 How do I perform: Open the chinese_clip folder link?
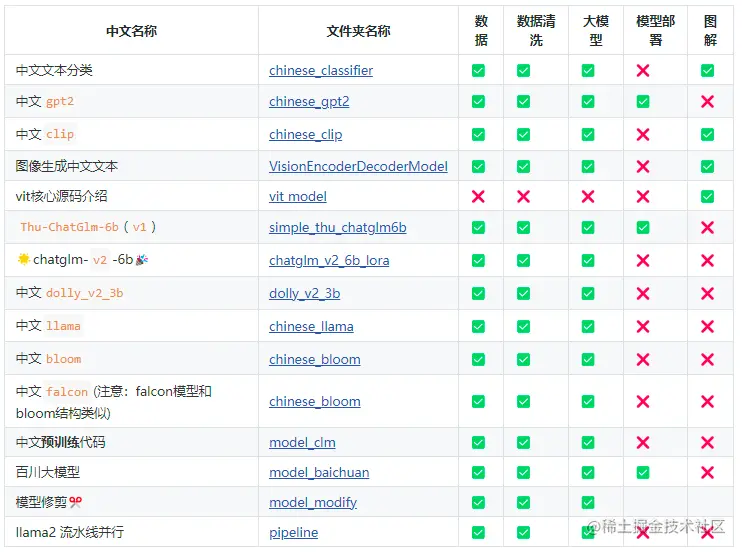pyautogui.click(x=306, y=134)
